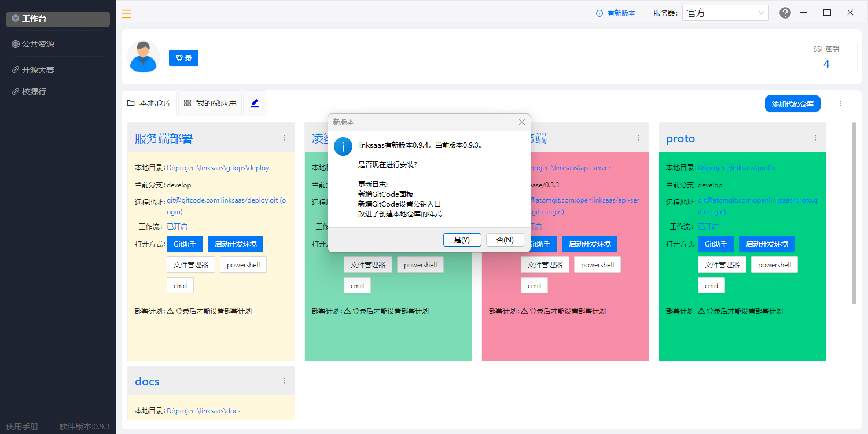Click 已开启 workflow status in proto card
This screenshot has height=434, width=868.
tap(708, 226)
